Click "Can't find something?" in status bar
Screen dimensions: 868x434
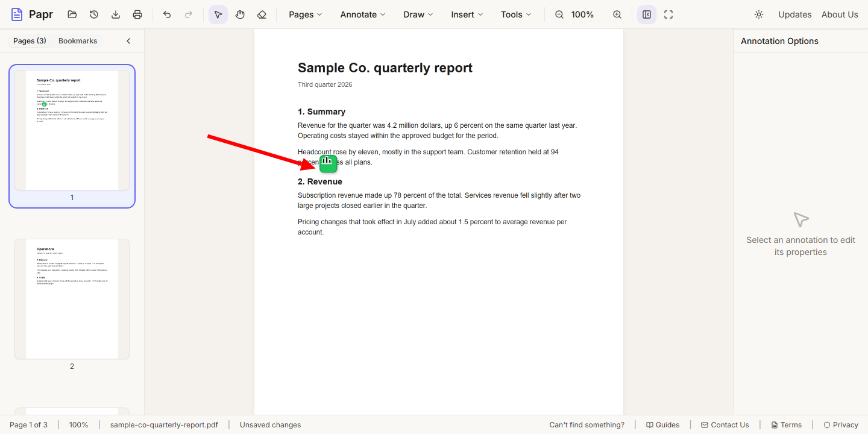pyautogui.click(x=587, y=425)
